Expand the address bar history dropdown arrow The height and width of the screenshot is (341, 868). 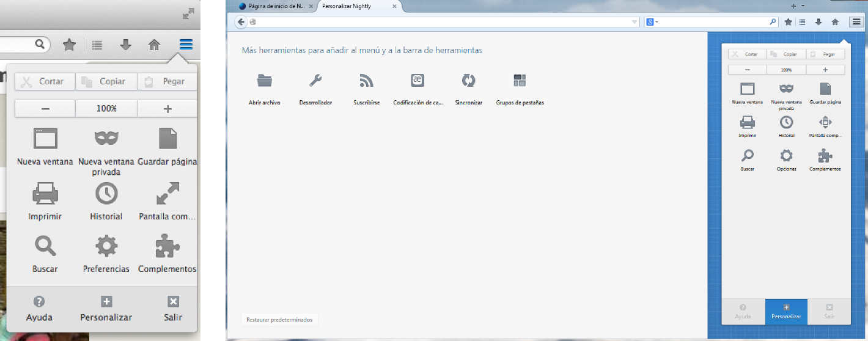(x=634, y=22)
